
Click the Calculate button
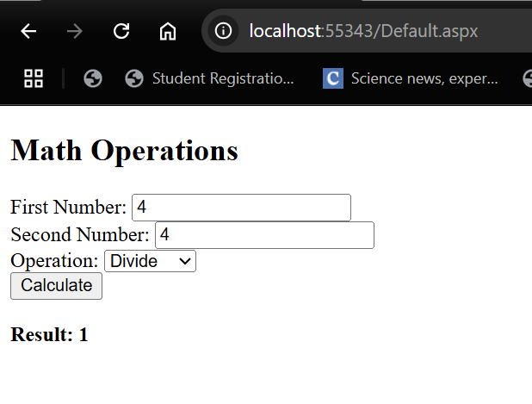56,286
